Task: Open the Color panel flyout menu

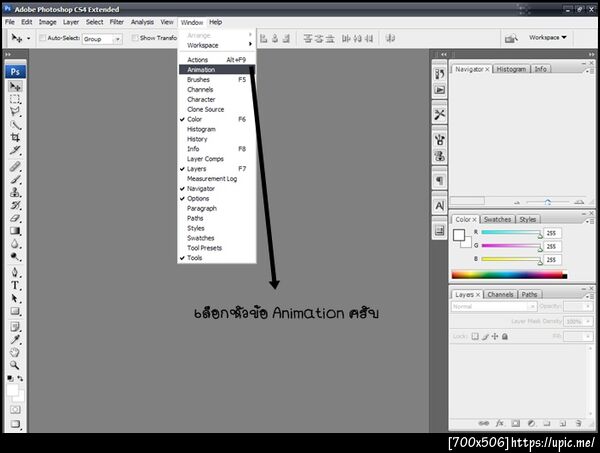Action: (x=589, y=221)
